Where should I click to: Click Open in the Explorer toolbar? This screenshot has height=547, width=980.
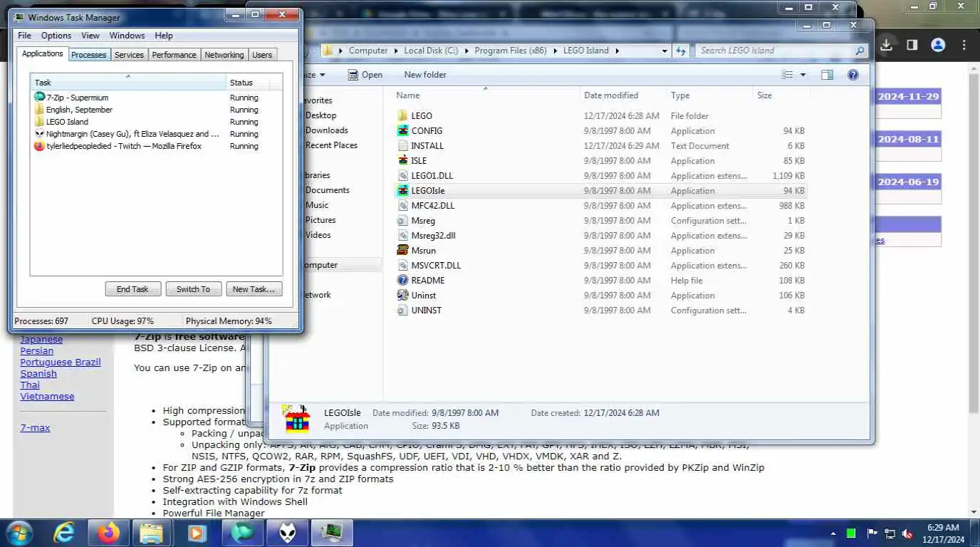click(x=365, y=75)
